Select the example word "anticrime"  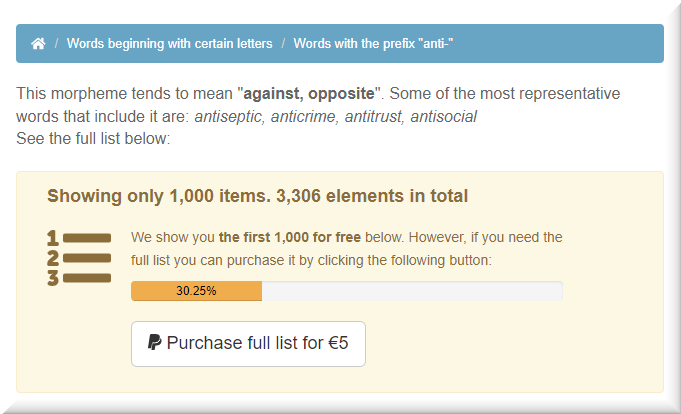coord(301,116)
